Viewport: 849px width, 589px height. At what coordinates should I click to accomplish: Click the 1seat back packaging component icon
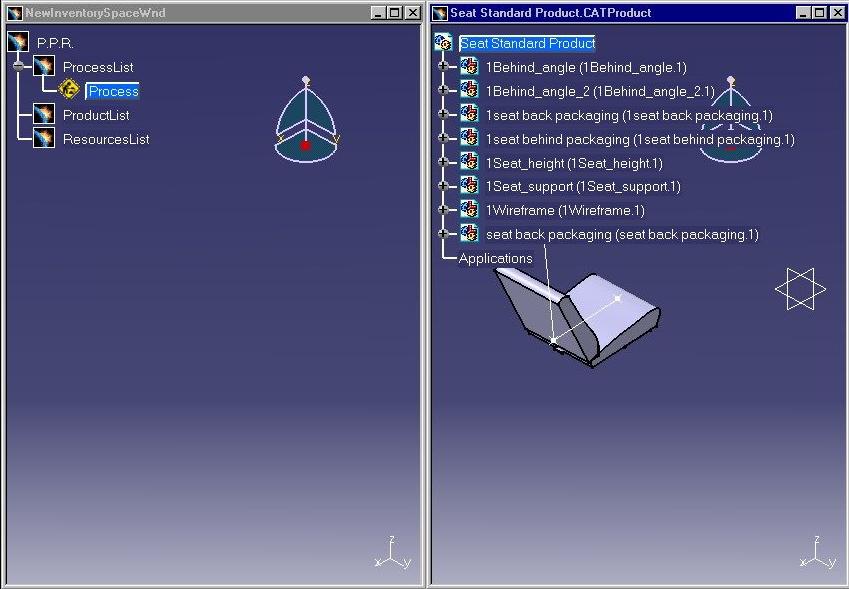point(469,114)
